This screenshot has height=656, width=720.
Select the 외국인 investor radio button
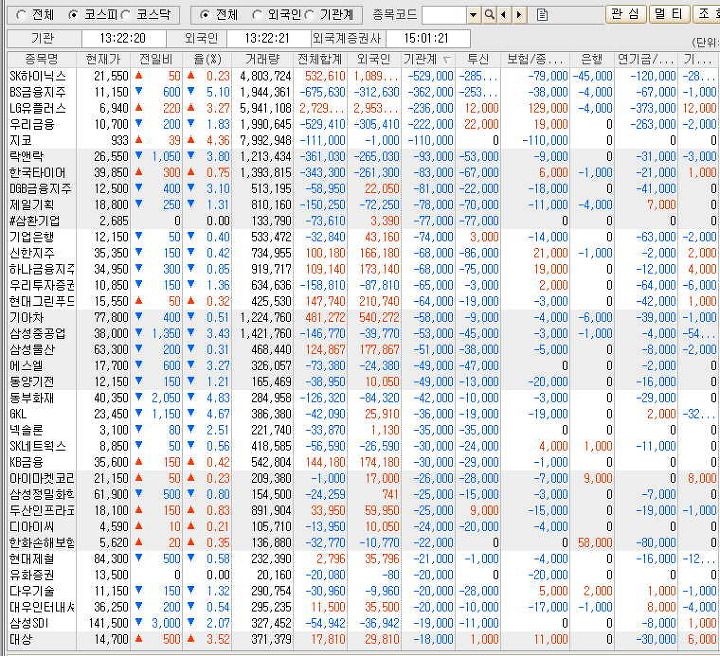point(257,15)
